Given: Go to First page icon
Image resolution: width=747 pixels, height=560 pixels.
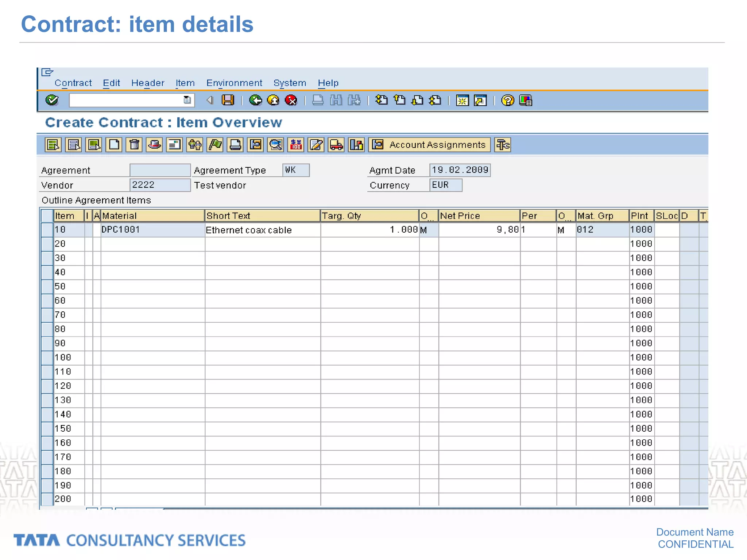Looking at the screenshot, I should tap(382, 100).
